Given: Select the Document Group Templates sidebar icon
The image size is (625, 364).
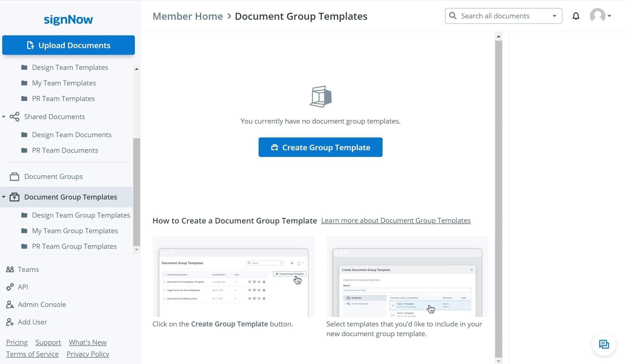Looking at the screenshot, I should click(14, 197).
